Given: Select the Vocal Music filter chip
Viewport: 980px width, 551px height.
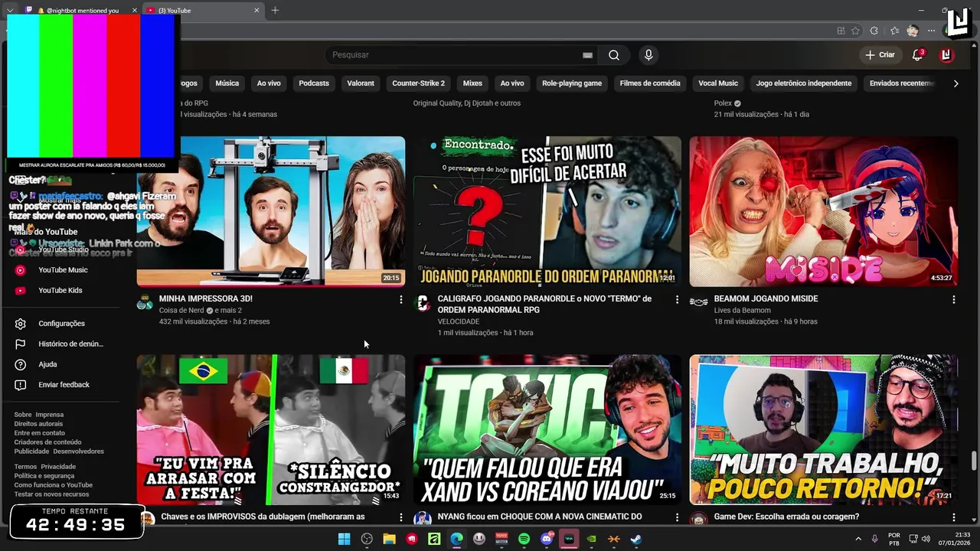Looking at the screenshot, I should tap(718, 83).
